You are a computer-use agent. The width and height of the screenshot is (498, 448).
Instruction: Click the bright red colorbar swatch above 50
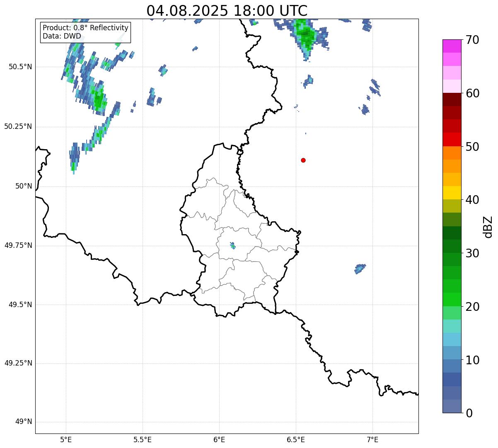click(452, 139)
